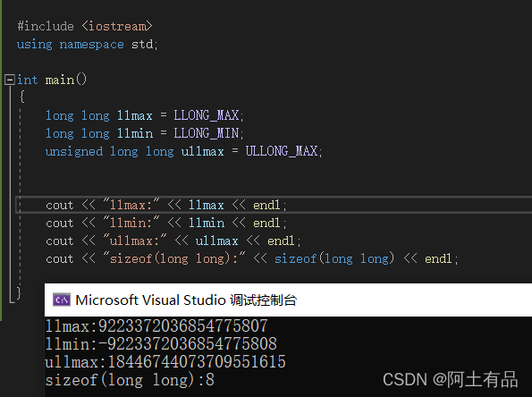
Task: Click console output 'sizeof(long long):8'
Action: [130, 380]
